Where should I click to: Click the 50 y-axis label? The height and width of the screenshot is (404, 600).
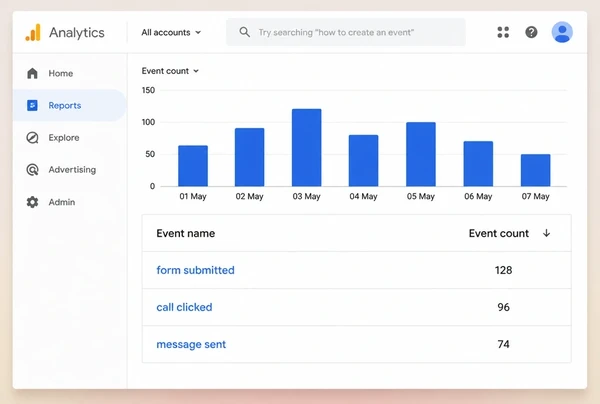pyautogui.click(x=150, y=154)
